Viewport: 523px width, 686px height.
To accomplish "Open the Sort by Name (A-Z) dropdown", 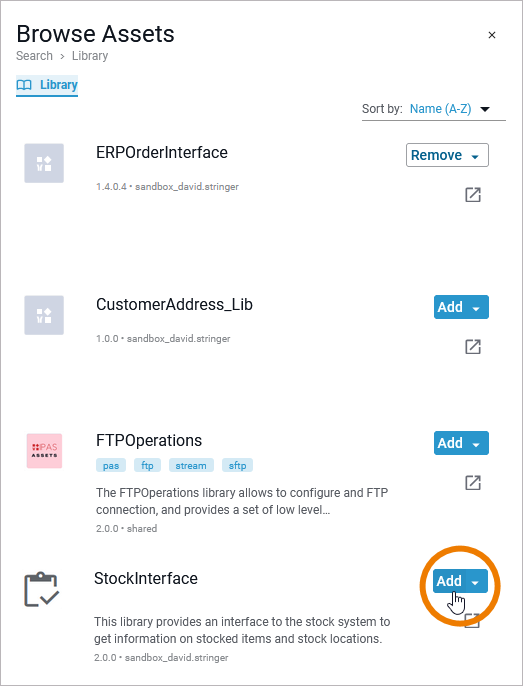I will (x=449, y=108).
